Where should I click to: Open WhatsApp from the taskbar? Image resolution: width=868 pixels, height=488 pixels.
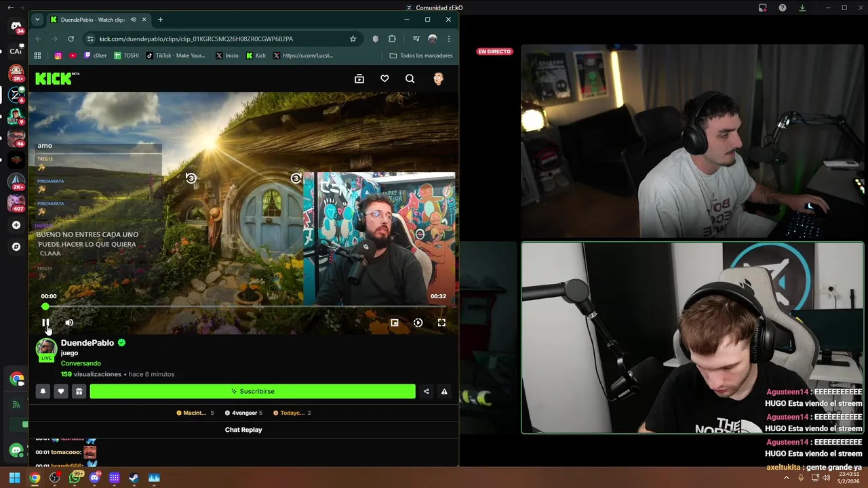[x=75, y=478]
